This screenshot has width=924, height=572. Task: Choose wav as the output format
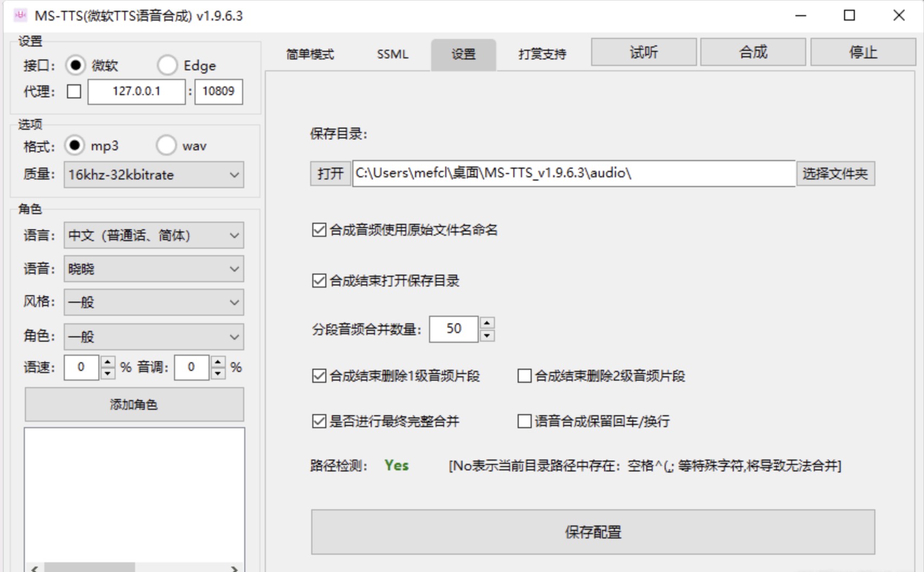click(166, 145)
